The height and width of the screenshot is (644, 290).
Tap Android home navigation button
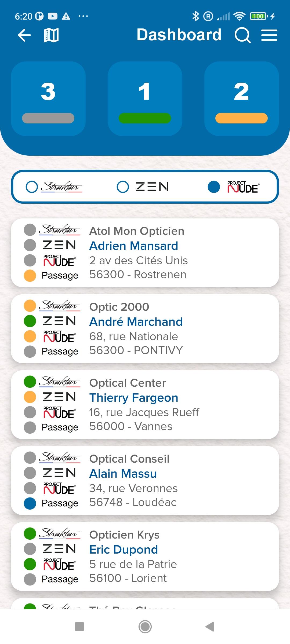click(x=145, y=627)
